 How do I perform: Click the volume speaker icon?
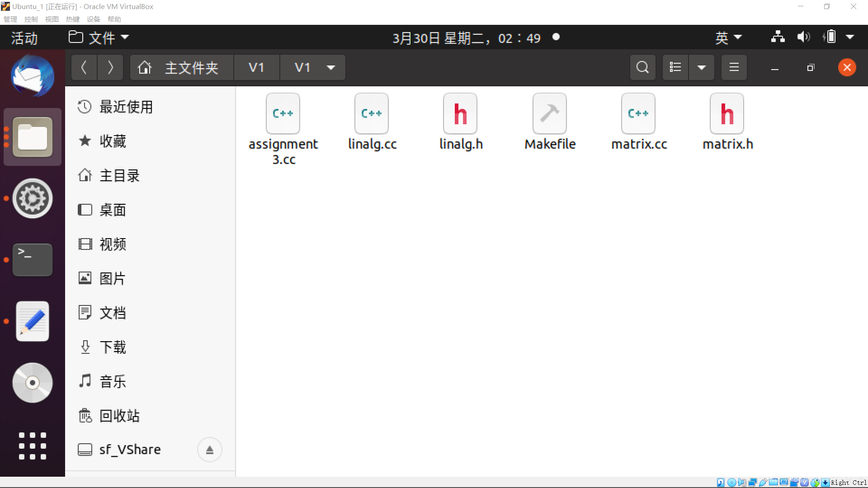click(x=803, y=37)
